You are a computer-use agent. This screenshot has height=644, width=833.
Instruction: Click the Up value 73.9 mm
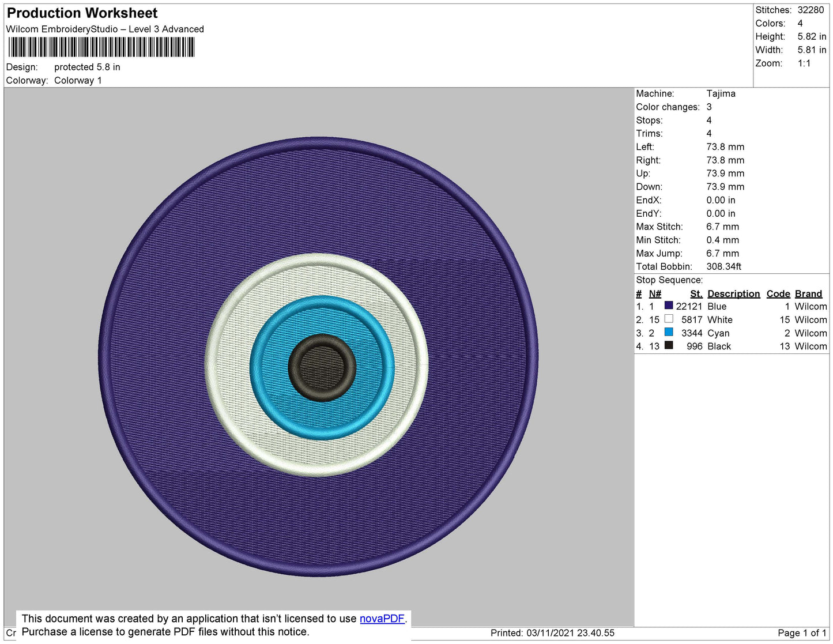pyautogui.click(x=725, y=174)
